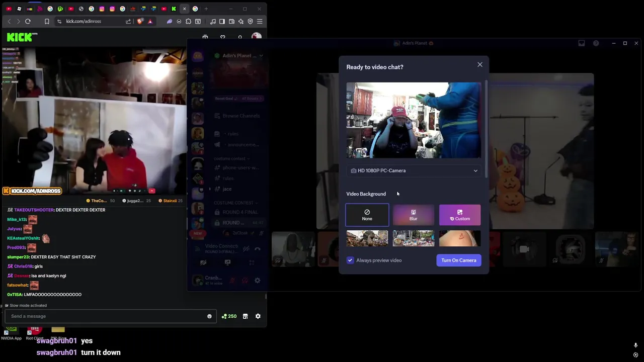644x362 pixels.
Task: Click the video chat dialog scrollbar
Action: click(x=487, y=128)
